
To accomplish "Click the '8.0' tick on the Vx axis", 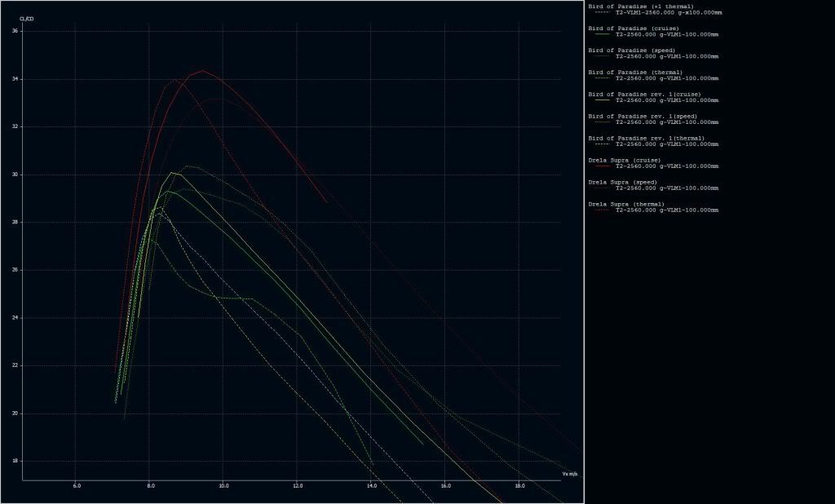I will (x=151, y=486).
